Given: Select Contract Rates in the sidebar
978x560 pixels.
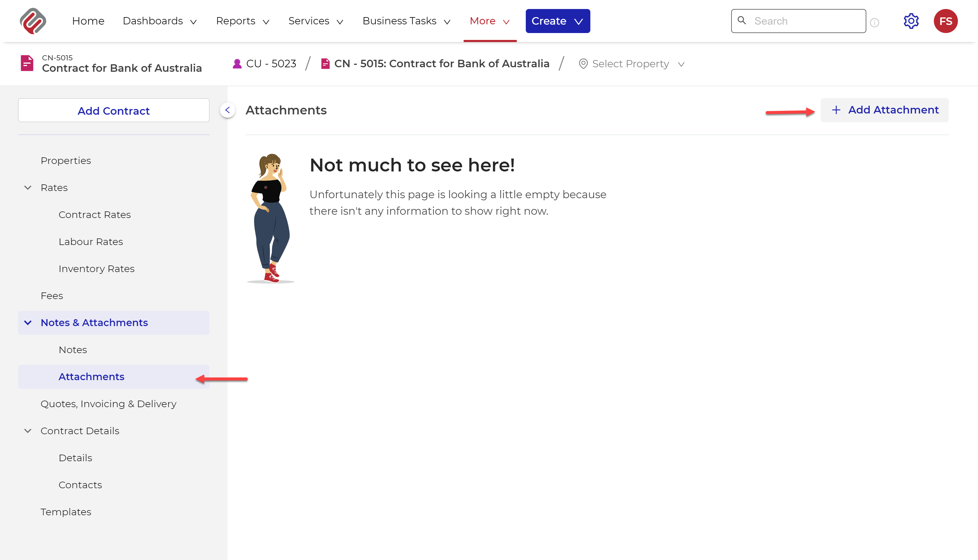Looking at the screenshot, I should click(x=95, y=215).
